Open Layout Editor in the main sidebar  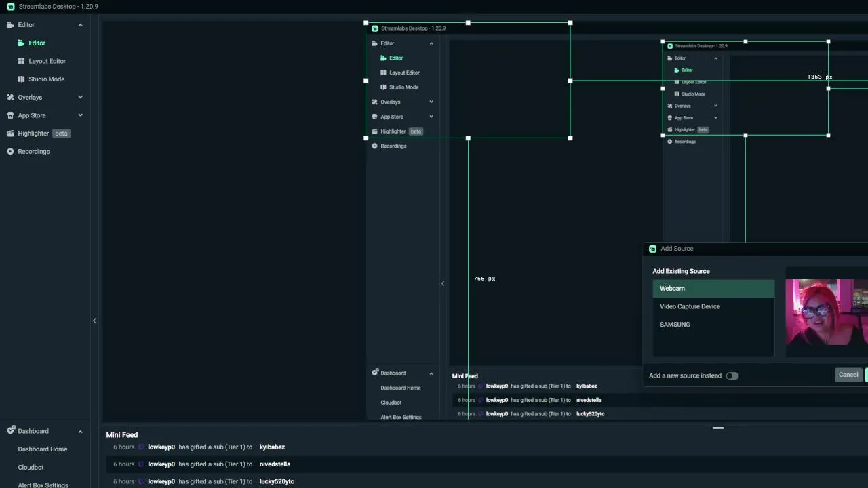47,61
